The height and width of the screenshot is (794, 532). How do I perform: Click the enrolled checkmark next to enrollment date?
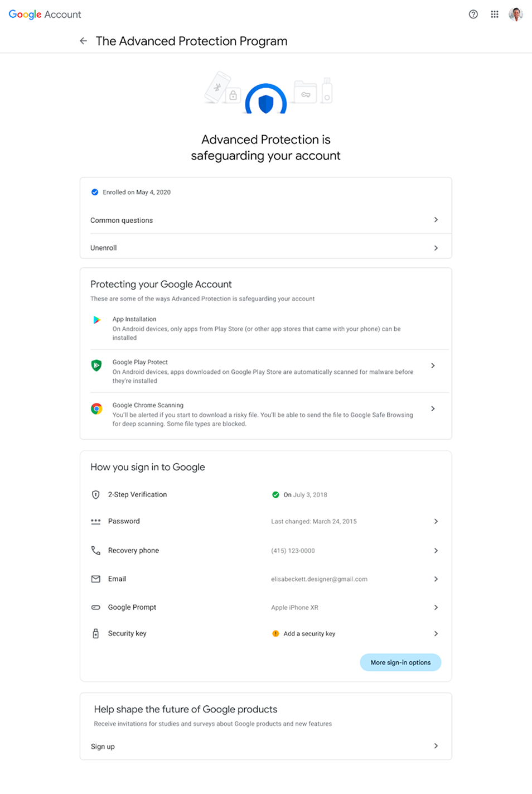click(x=95, y=192)
